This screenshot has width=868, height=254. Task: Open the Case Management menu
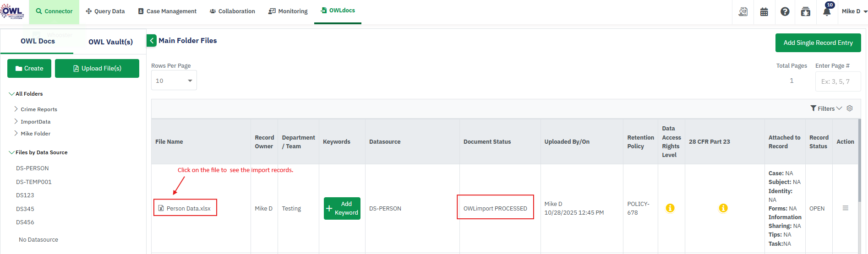pyautogui.click(x=167, y=11)
